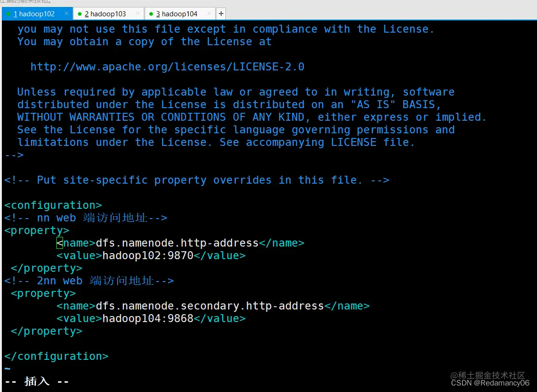Image resolution: width=537 pixels, height=392 pixels.
Task: Close the hadoop103 tab
Action: 138,14
